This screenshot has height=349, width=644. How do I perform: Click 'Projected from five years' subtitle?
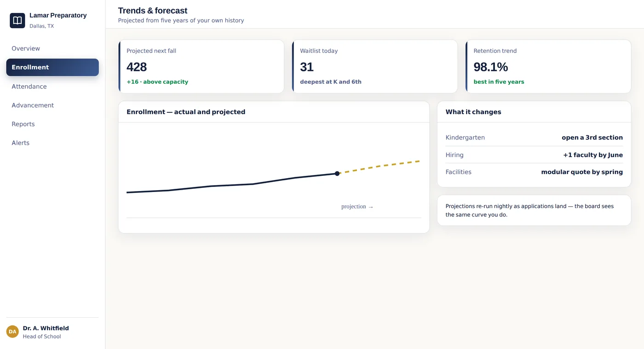pyautogui.click(x=181, y=21)
